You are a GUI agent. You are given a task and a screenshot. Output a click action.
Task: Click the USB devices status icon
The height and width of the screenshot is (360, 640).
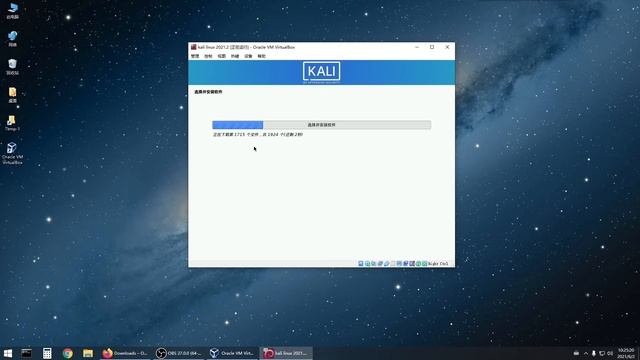tap(387, 264)
